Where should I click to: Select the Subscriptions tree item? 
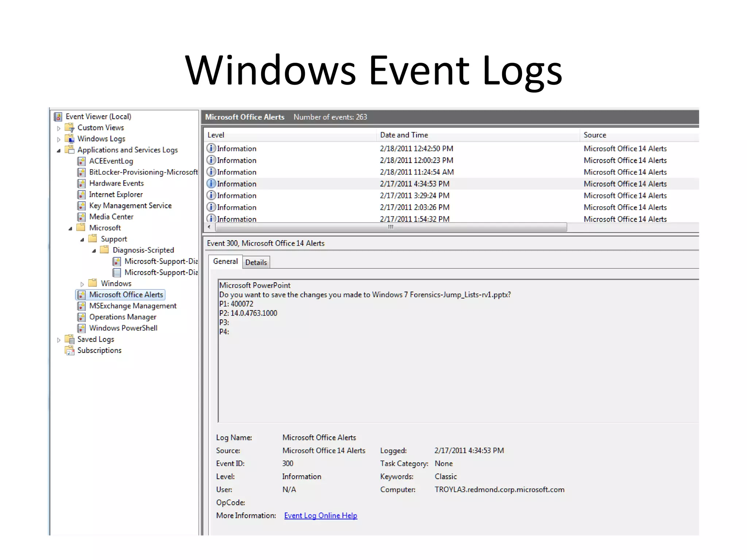[99, 350]
